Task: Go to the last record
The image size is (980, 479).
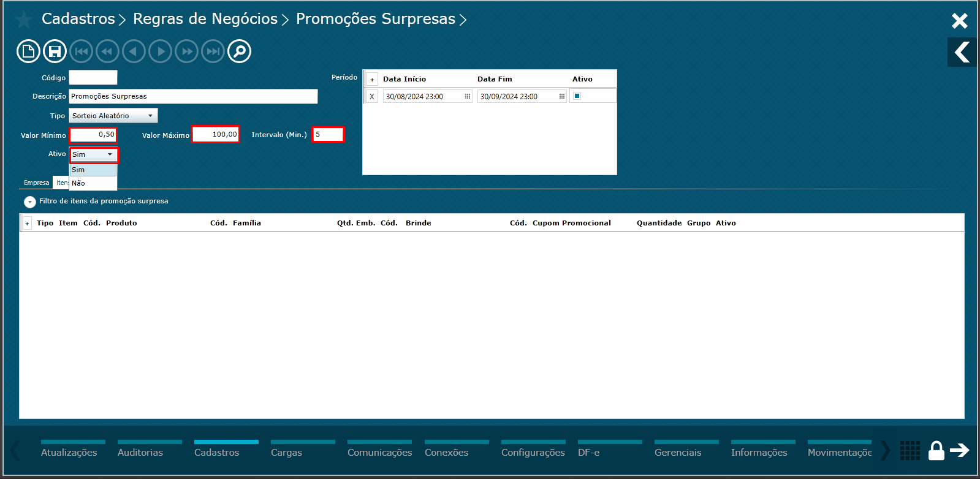Action: tap(213, 51)
